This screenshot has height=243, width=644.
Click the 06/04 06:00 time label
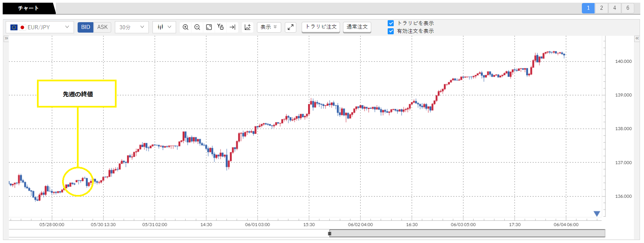566,225
